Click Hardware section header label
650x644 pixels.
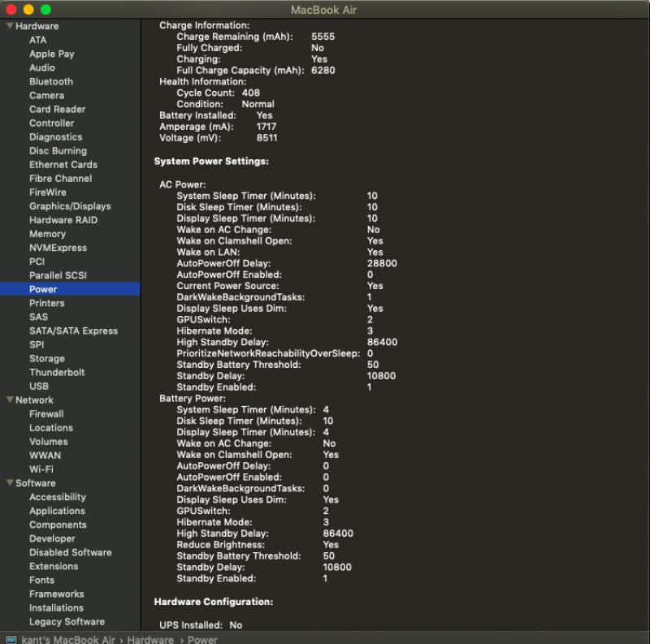click(x=37, y=26)
